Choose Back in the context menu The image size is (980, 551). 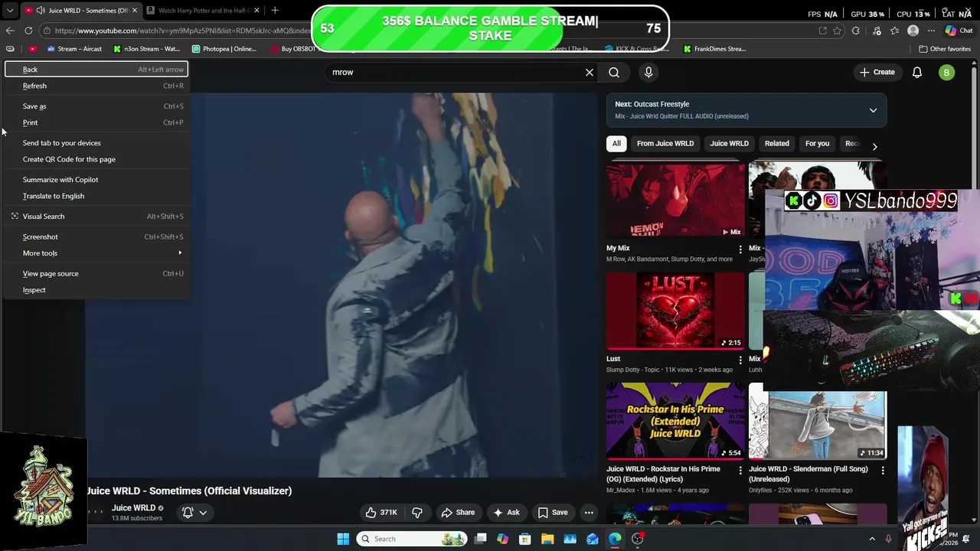coord(96,70)
